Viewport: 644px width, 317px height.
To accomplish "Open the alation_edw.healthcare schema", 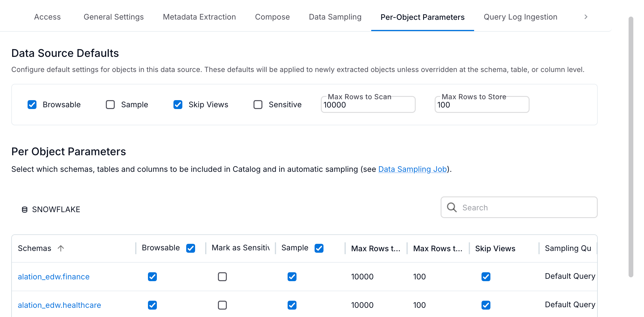I will (59, 305).
